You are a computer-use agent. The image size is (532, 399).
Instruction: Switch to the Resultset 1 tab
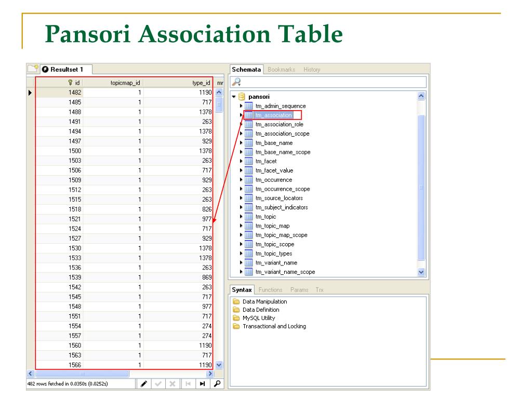tap(66, 69)
